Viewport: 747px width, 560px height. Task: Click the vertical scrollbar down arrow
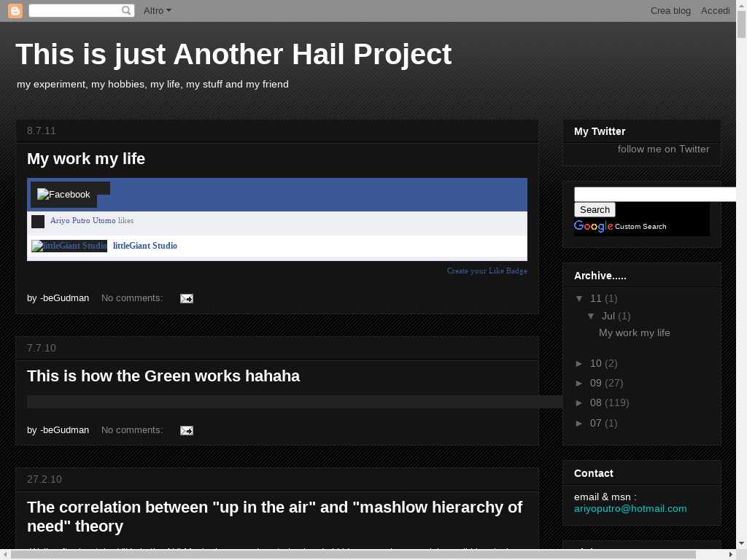tap(741, 543)
